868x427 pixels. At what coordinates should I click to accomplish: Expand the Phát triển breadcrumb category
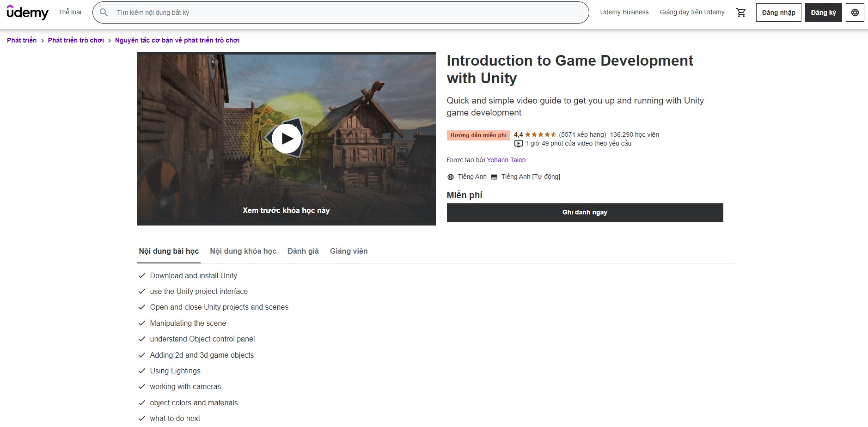21,40
